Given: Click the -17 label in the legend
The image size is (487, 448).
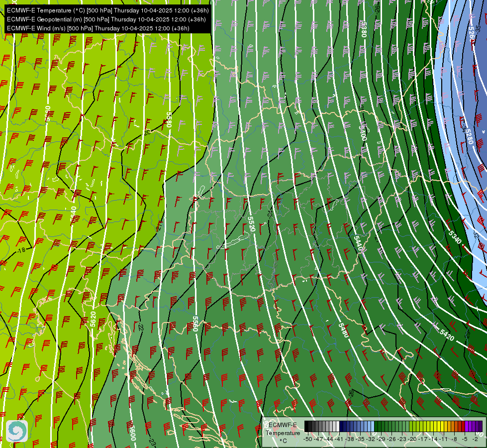Looking at the screenshot, I should click(x=423, y=439).
